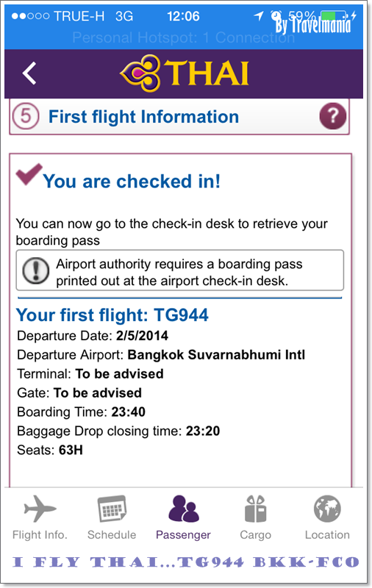Tap the step 5 circle number
This screenshot has height=588, width=372.
26,116
